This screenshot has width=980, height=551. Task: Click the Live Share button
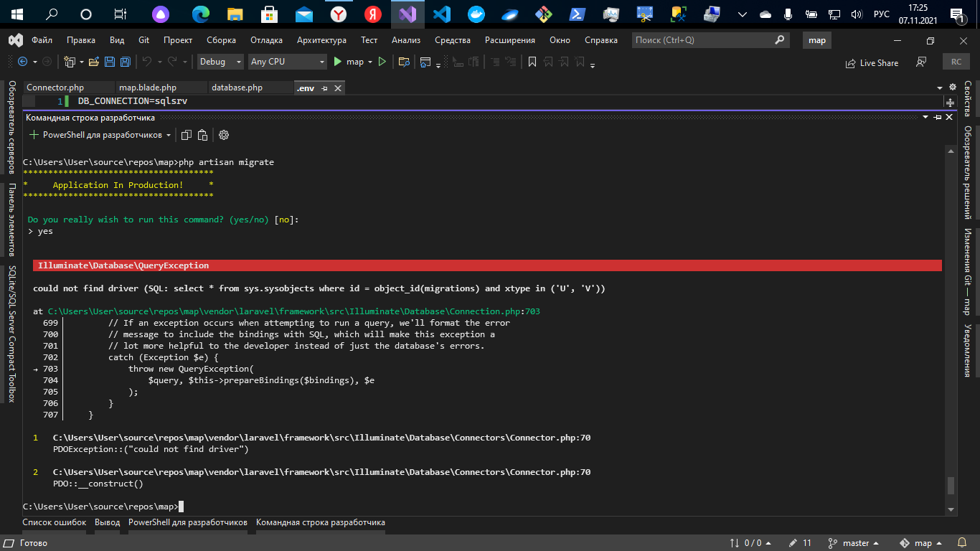click(872, 62)
